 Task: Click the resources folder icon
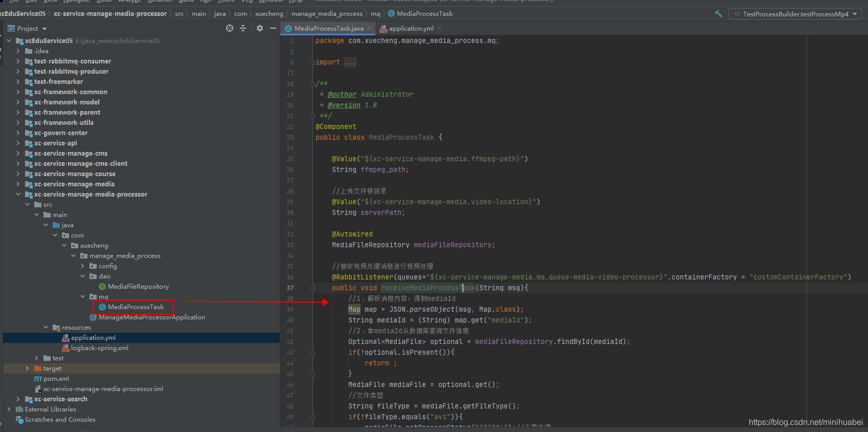(56, 328)
